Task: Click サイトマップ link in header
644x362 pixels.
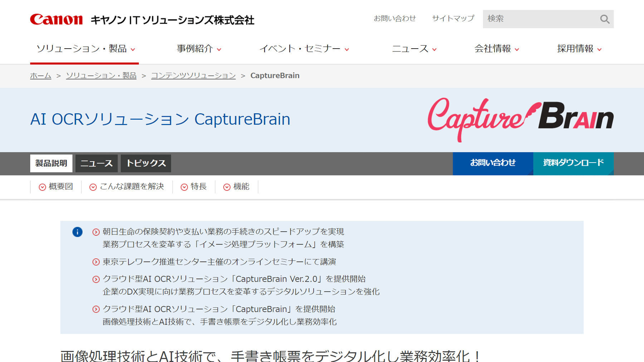Action: click(453, 18)
